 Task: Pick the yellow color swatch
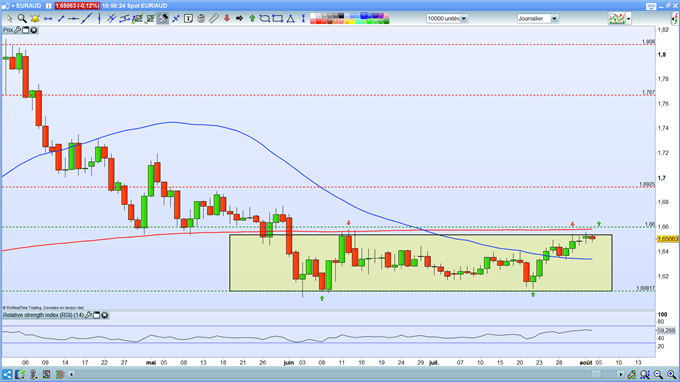coord(353,21)
